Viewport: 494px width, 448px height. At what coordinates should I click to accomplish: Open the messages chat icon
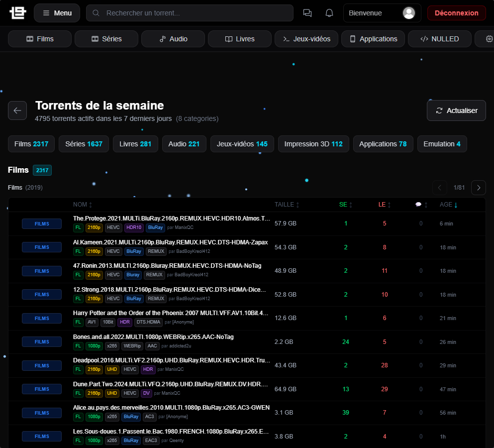(x=307, y=13)
